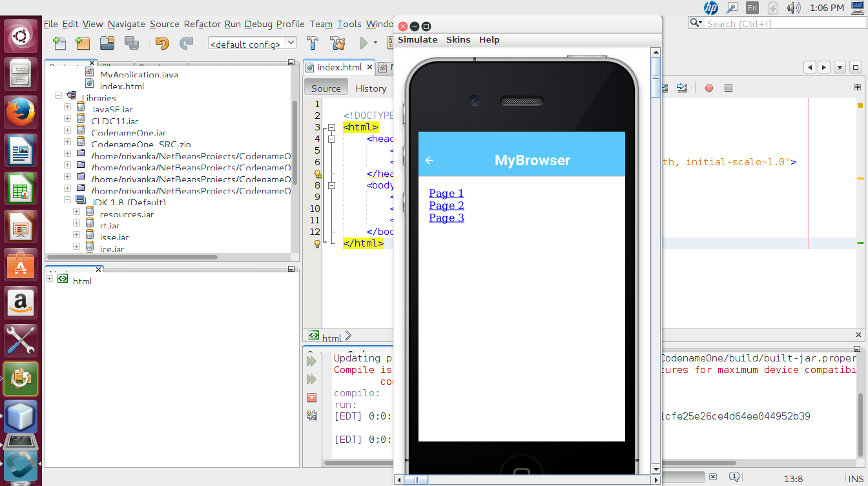Collapse the html tag code fold
868x486 pixels.
pyautogui.click(x=332, y=127)
